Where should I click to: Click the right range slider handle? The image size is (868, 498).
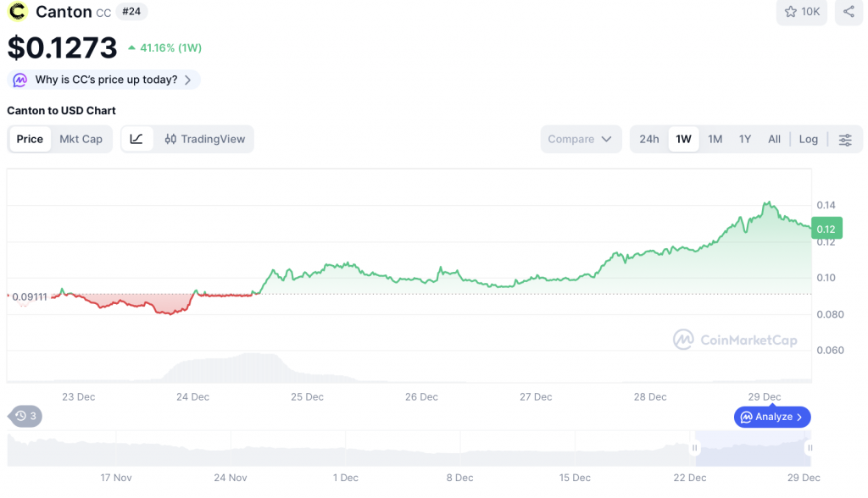click(810, 448)
